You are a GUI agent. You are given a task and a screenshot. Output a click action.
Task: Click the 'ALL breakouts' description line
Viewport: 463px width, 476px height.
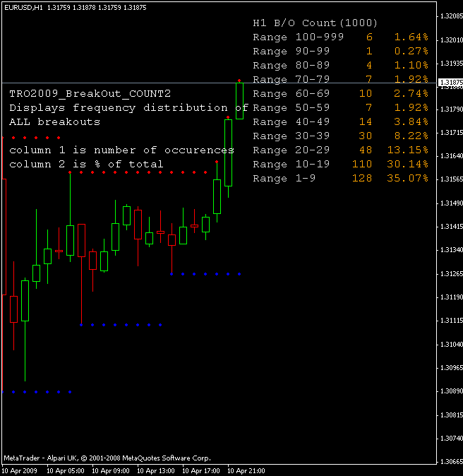tap(54, 121)
